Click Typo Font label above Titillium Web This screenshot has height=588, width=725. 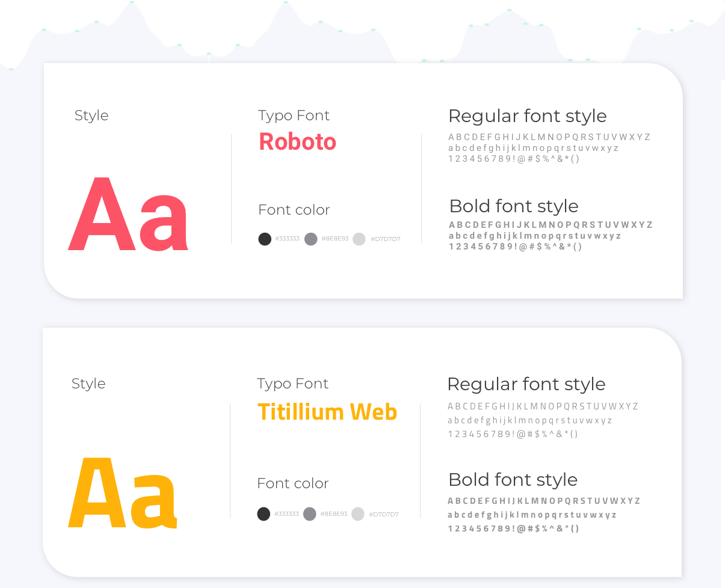tap(293, 384)
